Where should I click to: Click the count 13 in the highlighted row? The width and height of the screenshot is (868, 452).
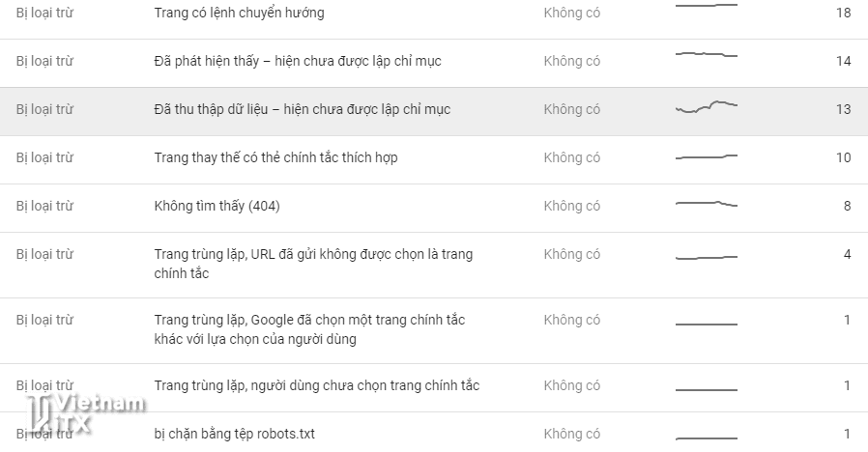pyautogui.click(x=843, y=109)
